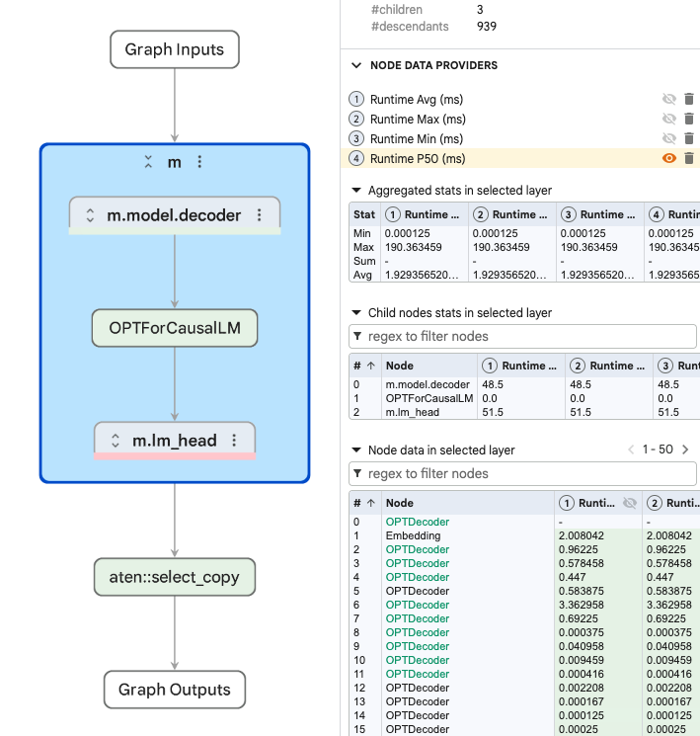
Task: Select the Graph Outputs node
Action: click(x=175, y=690)
